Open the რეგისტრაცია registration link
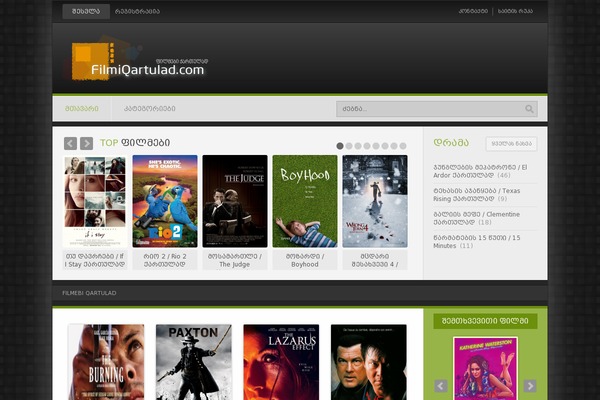 137,11
